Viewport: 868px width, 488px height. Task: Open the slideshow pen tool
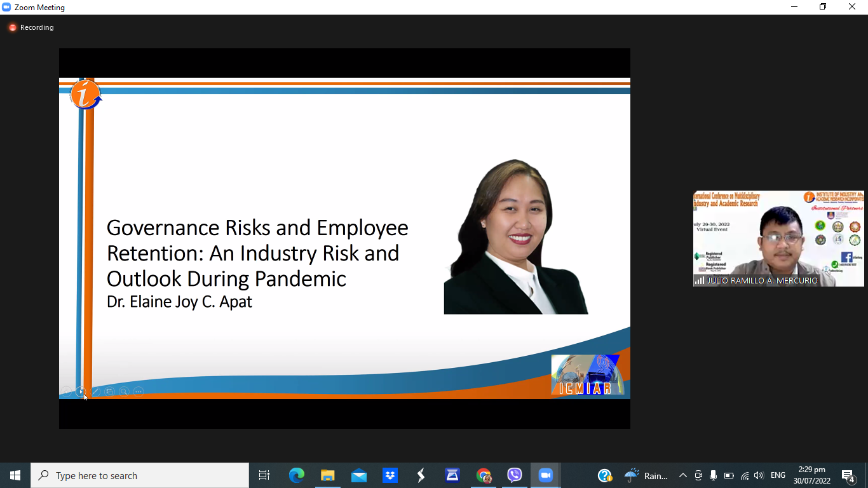click(x=95, y=392)
